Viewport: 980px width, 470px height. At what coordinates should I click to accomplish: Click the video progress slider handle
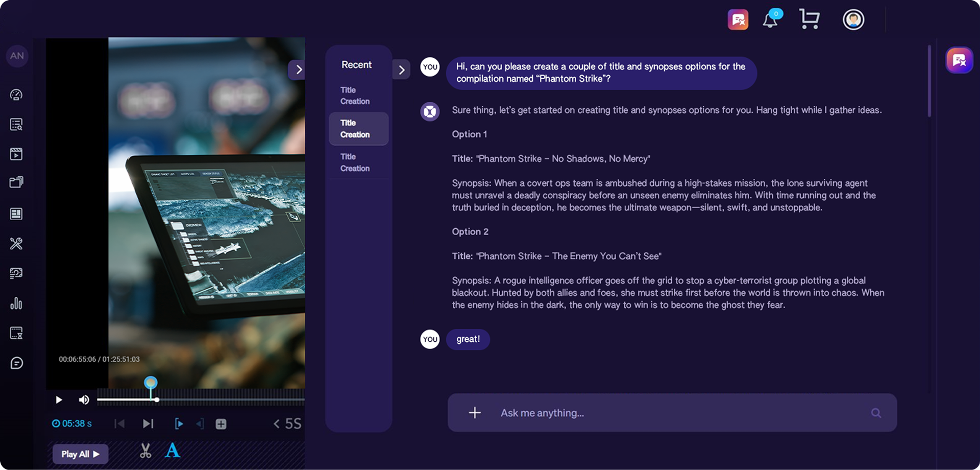coord(157,400)
